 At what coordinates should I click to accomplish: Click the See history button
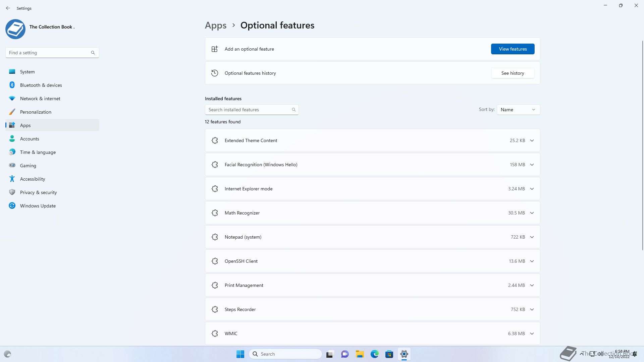(513, 73)
